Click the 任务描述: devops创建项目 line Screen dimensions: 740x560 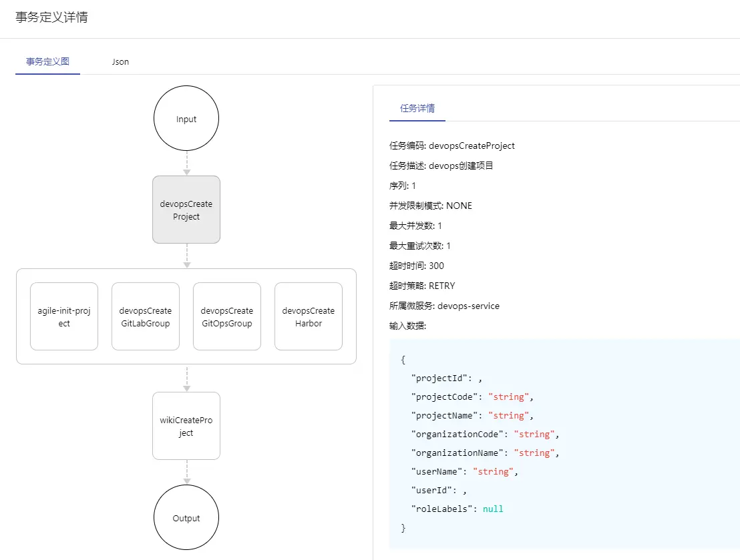point(441,166)
